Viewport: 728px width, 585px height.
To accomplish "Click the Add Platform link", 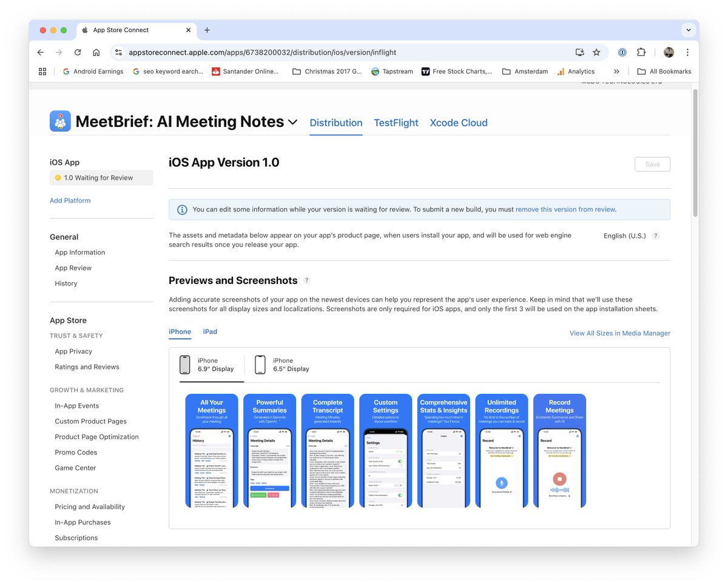I will (70, 200).
